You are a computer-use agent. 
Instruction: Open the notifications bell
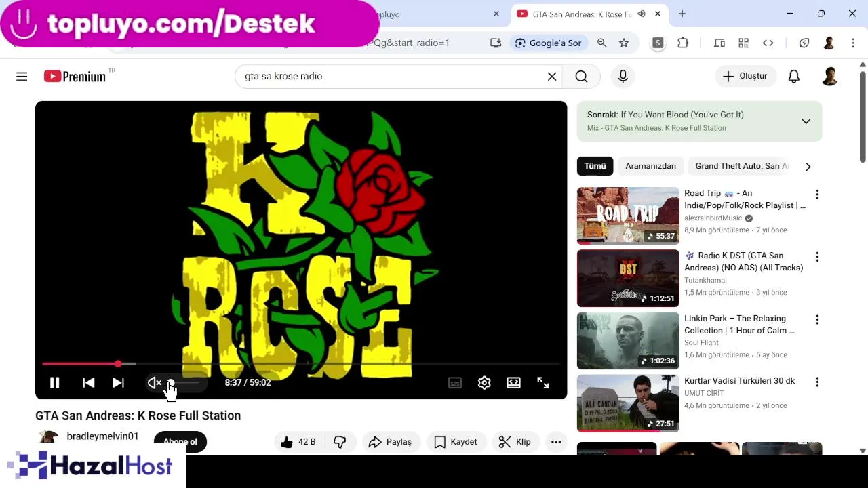coord(794,77)
